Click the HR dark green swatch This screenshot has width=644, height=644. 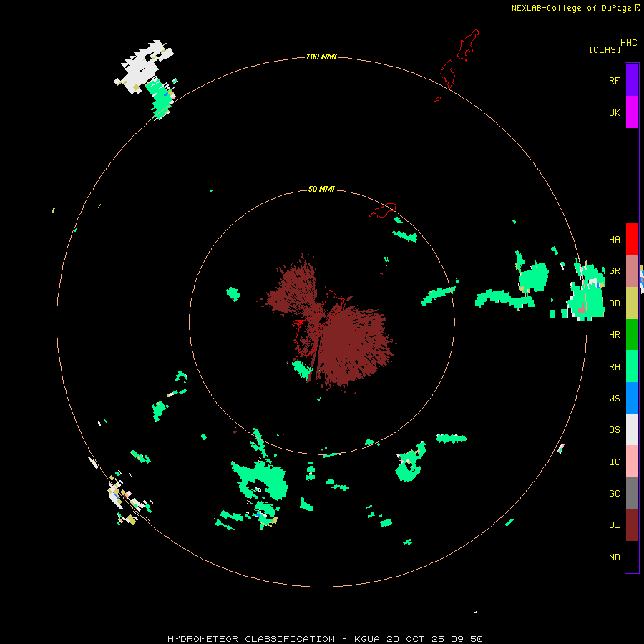coord(632,335)
